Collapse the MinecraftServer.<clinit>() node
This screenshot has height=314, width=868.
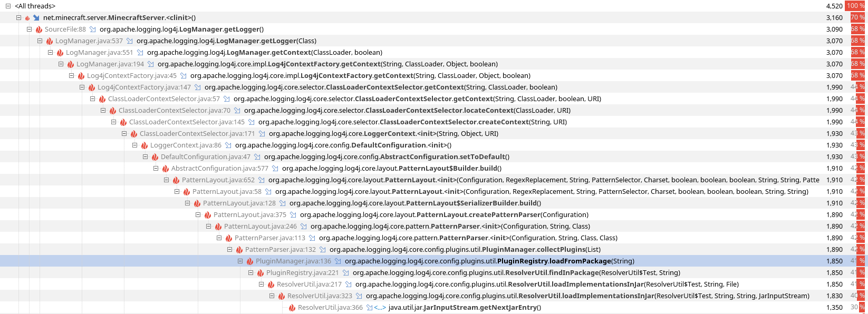pyautogui.click(x=18, y=18)
